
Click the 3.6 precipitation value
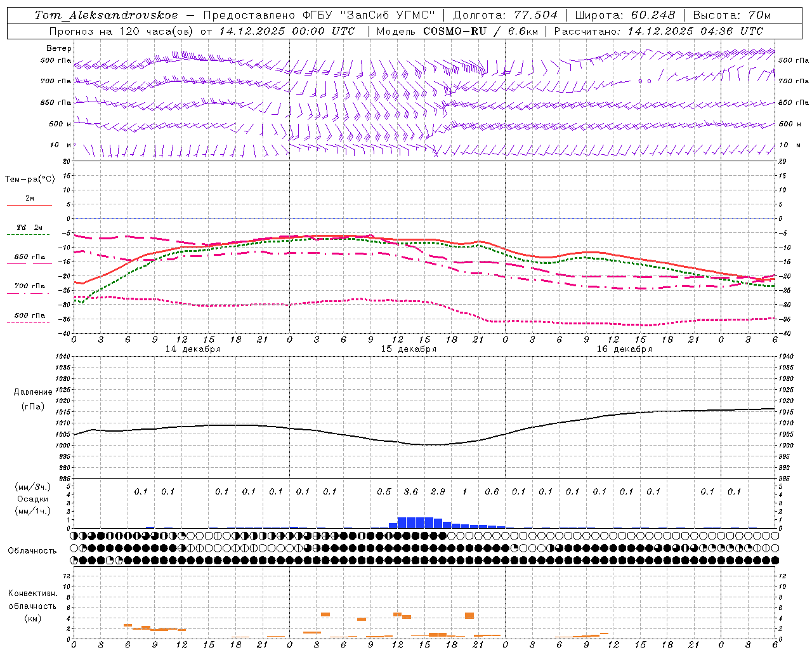(x=411, y=491)
